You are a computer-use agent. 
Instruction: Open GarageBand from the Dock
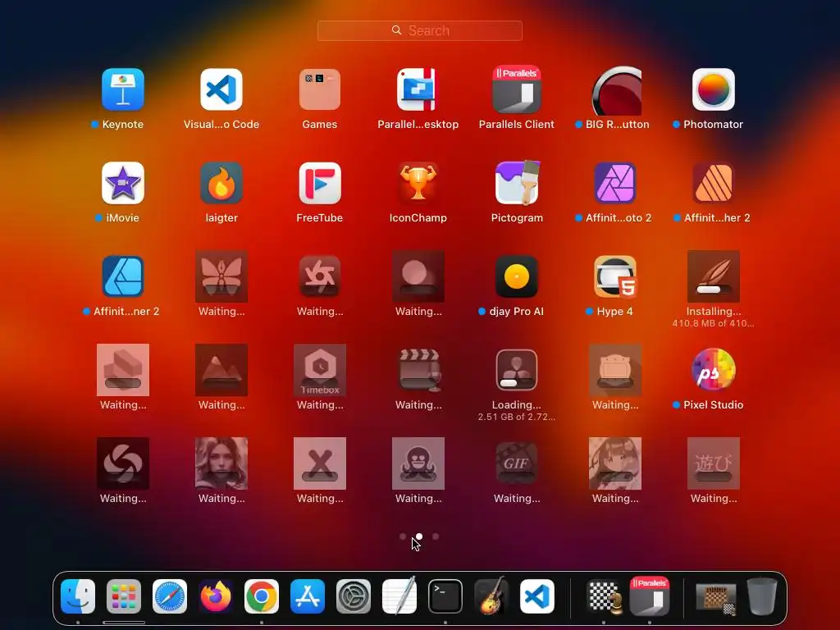491,596
